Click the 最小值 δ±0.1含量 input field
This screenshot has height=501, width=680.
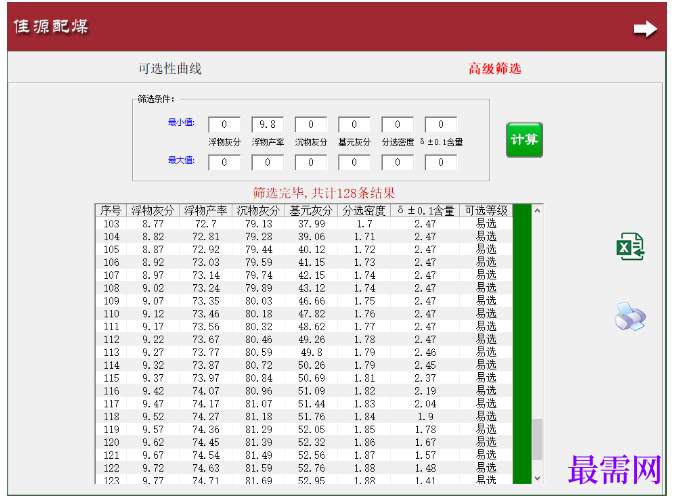(441, 124)
